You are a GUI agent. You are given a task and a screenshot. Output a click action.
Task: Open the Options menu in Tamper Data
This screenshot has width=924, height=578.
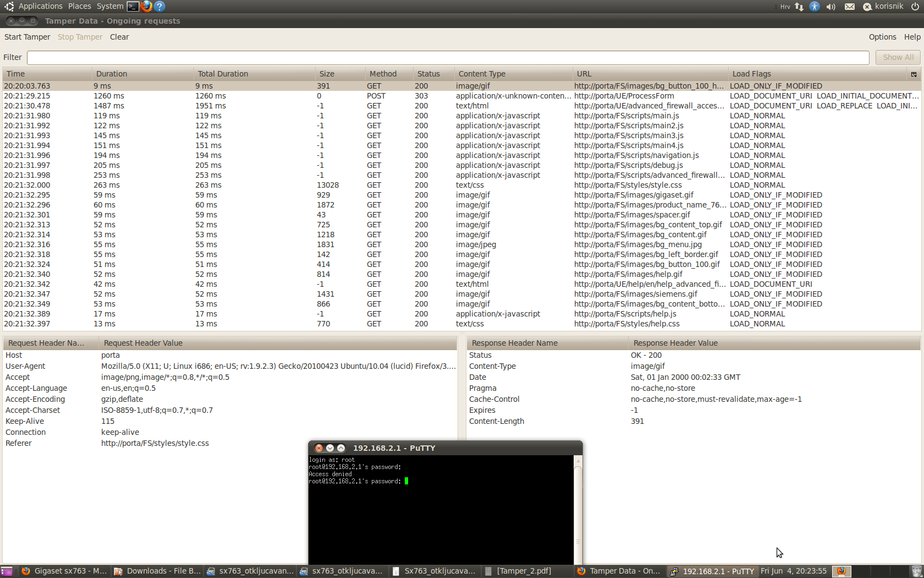(x=882, y=37)
